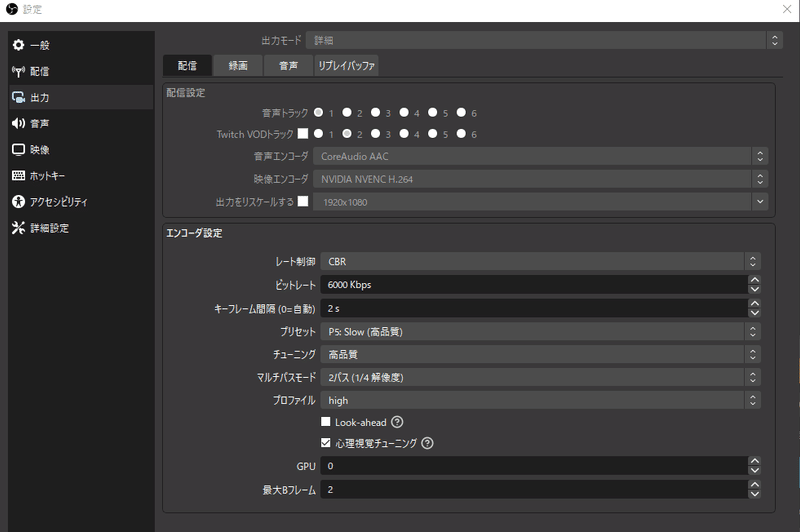Enable the Twitch VODトラック checkbox
800x532 pixels.
303,133
